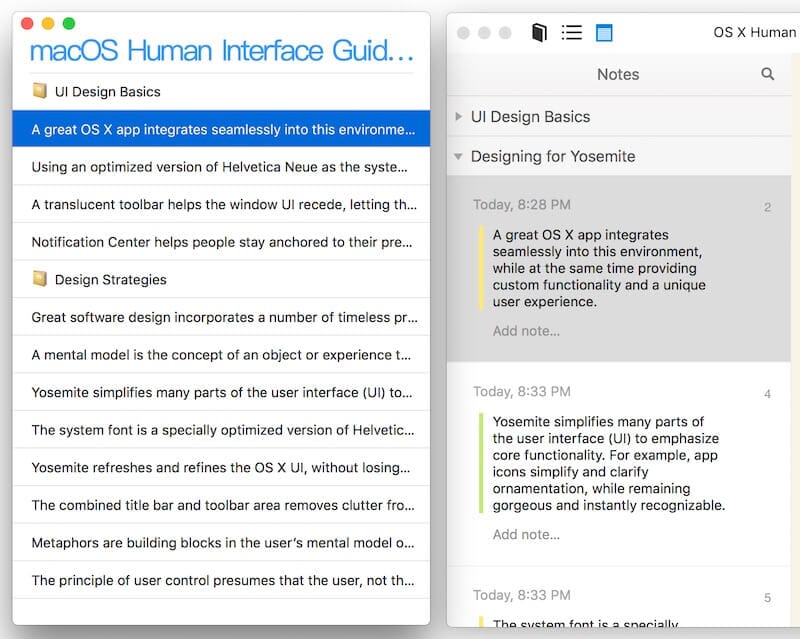The image size is (800, 639).
Task: Select row 'A mental model is the concept'
Action: [x=221, y=355]
